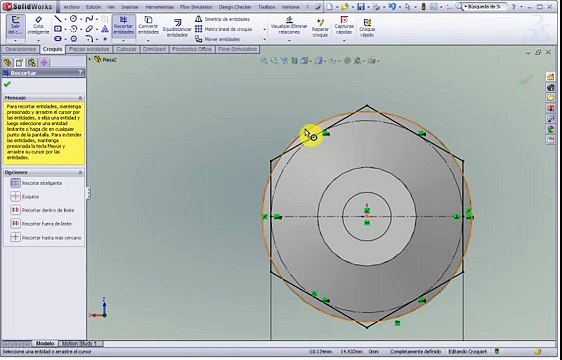Click Zoom to fit view icon
The image size is (562, 360).
click(263, 61)
